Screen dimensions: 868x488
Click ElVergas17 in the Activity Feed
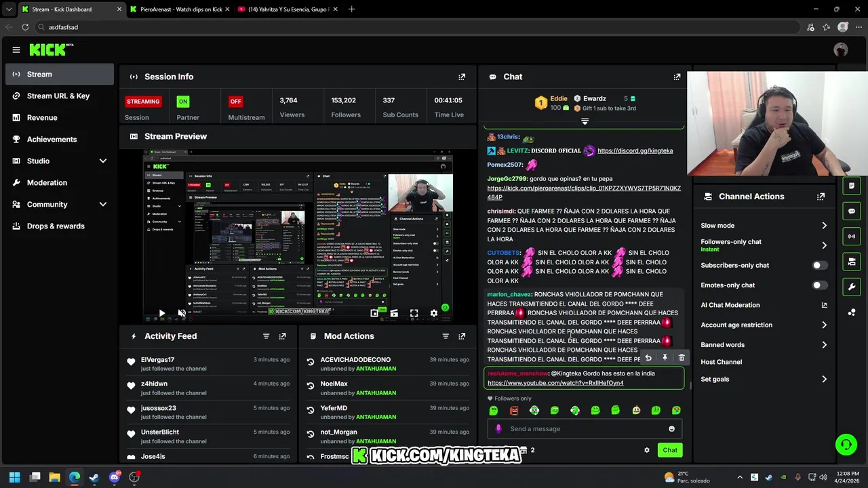coord(157,360)
